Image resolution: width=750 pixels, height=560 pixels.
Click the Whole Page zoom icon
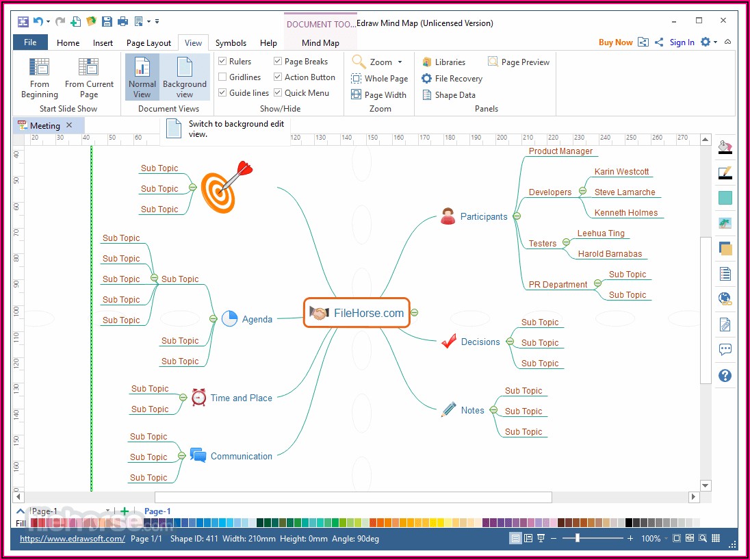tap(357, 79)
